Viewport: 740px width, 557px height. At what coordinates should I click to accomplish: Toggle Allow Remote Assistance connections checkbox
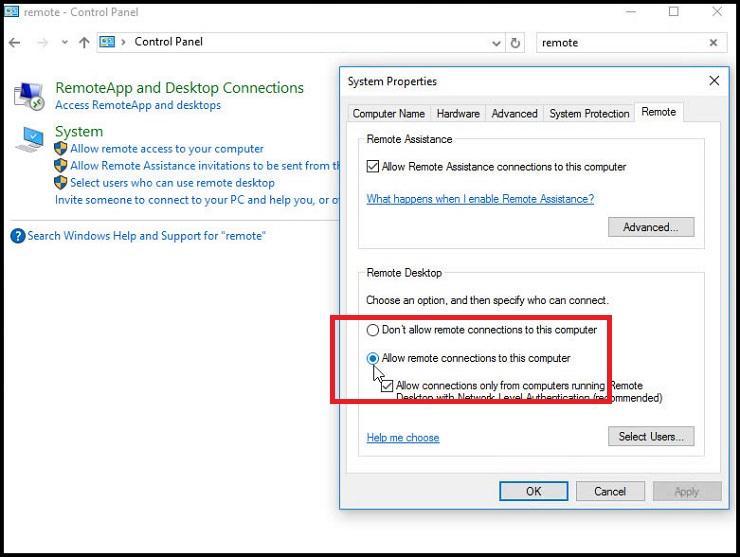tap(372, 167)
